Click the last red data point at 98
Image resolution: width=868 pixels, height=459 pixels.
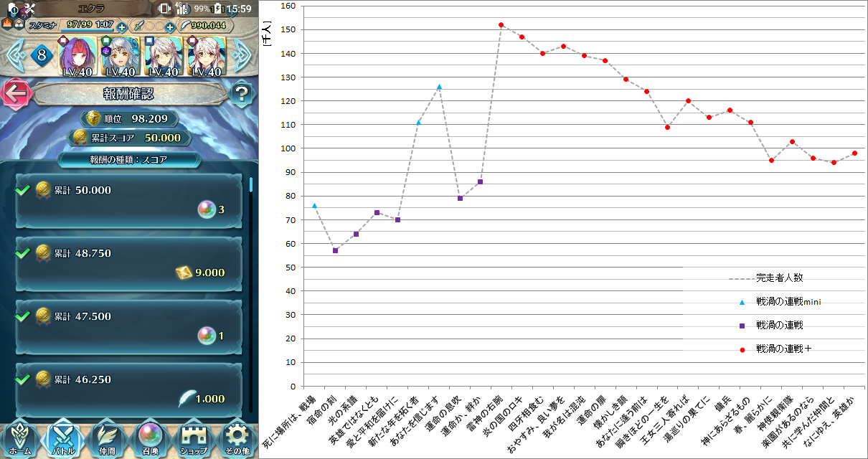854,153
